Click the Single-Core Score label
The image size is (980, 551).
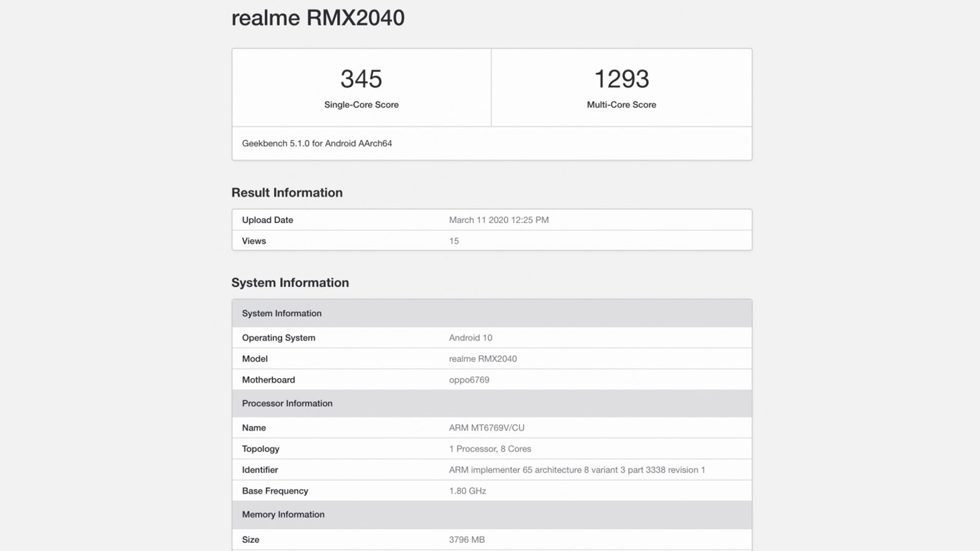tap(361, 105)
